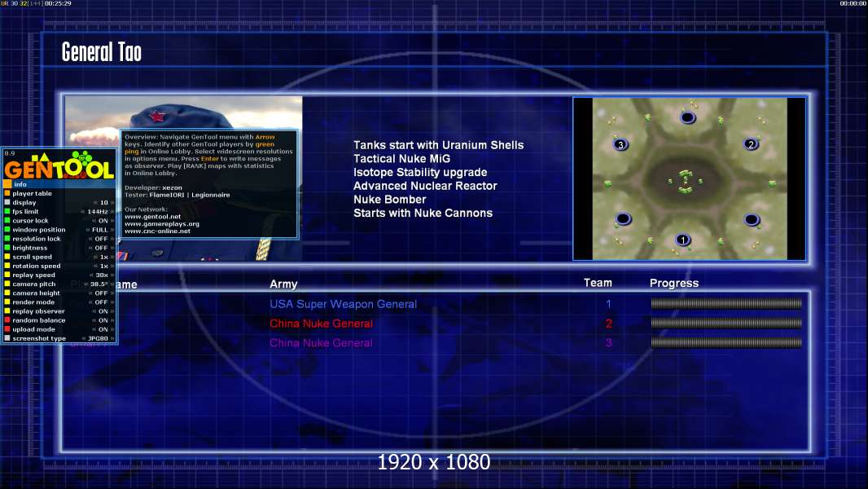
Task: Click the green square beside fps limit
Action: [x=7, y=212]
